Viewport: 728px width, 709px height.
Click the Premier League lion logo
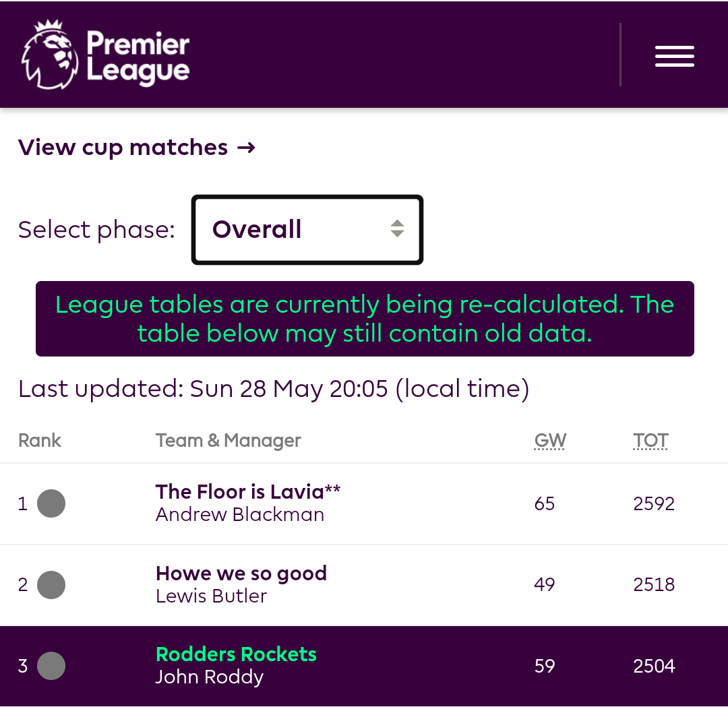[50, 55]
